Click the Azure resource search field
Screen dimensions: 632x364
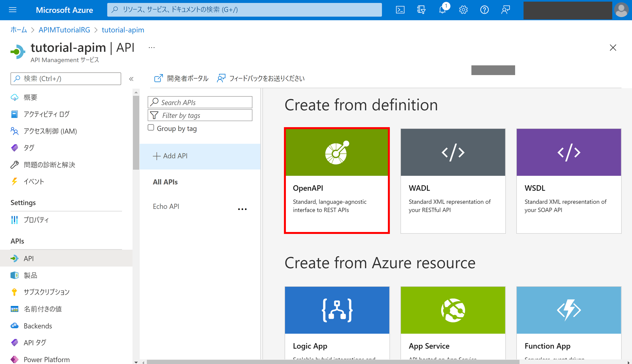tap(244, 10)
